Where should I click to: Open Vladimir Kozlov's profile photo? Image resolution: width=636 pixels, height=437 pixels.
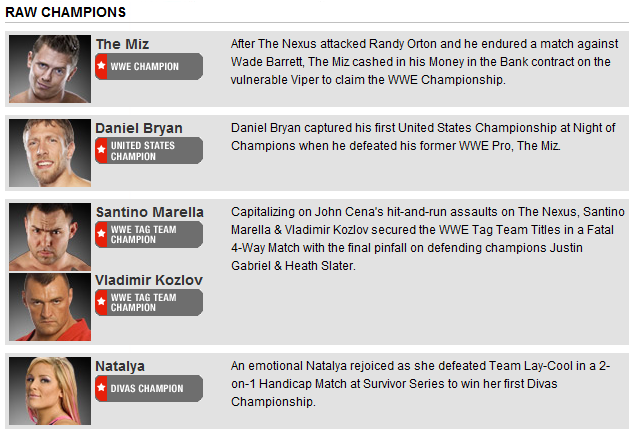[x=50, y=307]
